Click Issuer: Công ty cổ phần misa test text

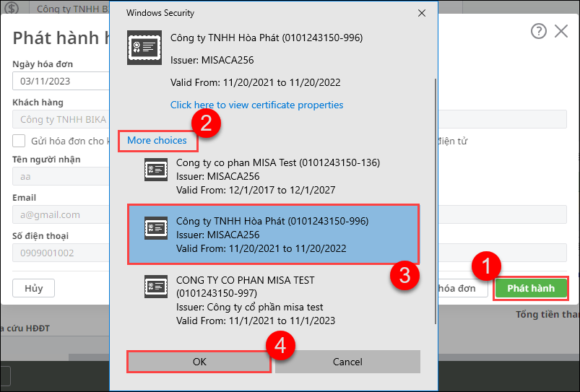tap(250, 308)
